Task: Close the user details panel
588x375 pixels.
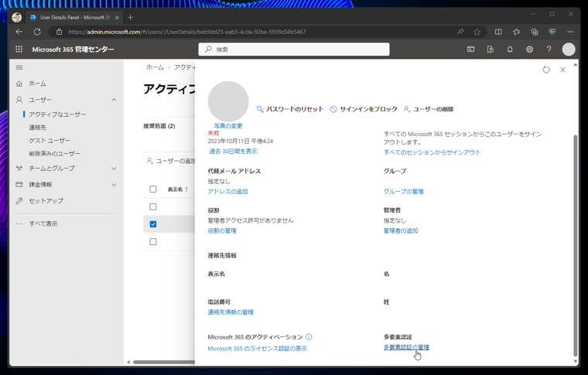Action: pyautogui.click(x=562, y=70)
